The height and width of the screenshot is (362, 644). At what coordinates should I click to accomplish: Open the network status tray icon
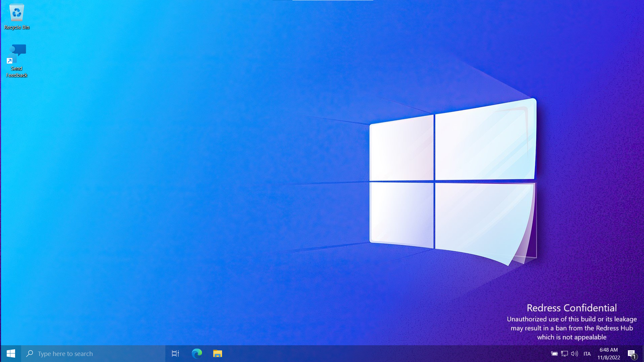pos(565,354)
